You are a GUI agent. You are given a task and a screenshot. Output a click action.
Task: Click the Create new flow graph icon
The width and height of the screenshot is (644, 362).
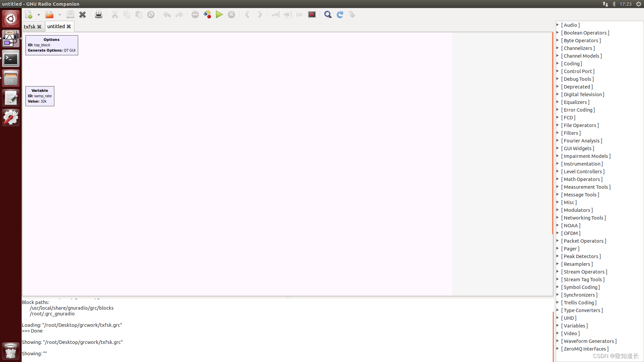pos(29,14)
